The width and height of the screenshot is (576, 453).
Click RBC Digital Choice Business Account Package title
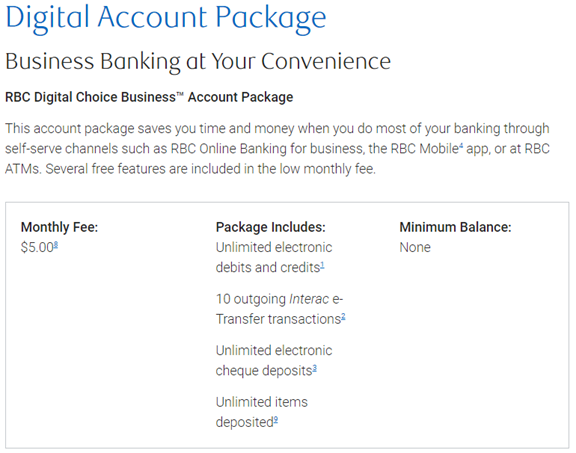(x=149, y=97)
